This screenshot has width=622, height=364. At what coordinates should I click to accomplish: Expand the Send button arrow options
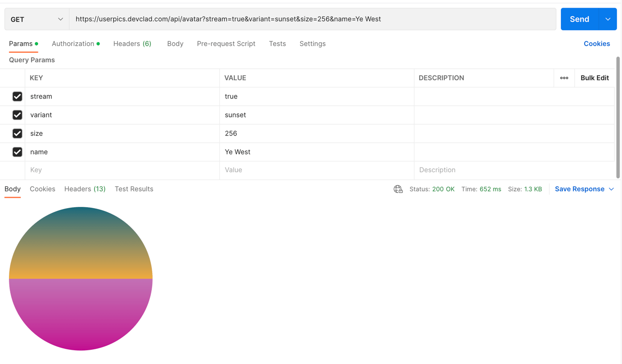(x=608, y=19)
